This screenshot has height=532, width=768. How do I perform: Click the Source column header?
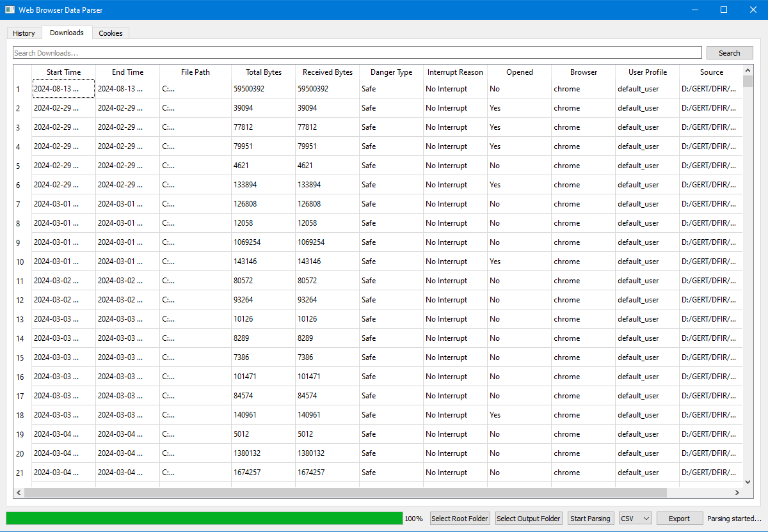pos(711,72)
